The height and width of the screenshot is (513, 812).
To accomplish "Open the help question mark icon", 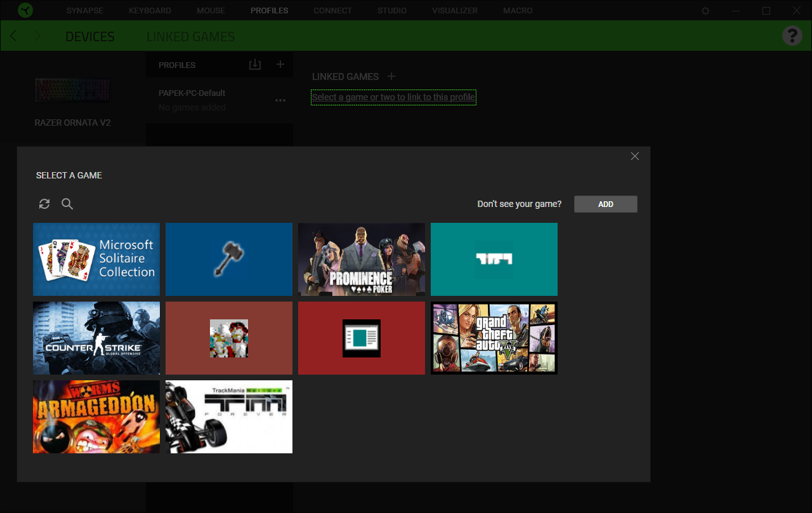I will [792, 36].
